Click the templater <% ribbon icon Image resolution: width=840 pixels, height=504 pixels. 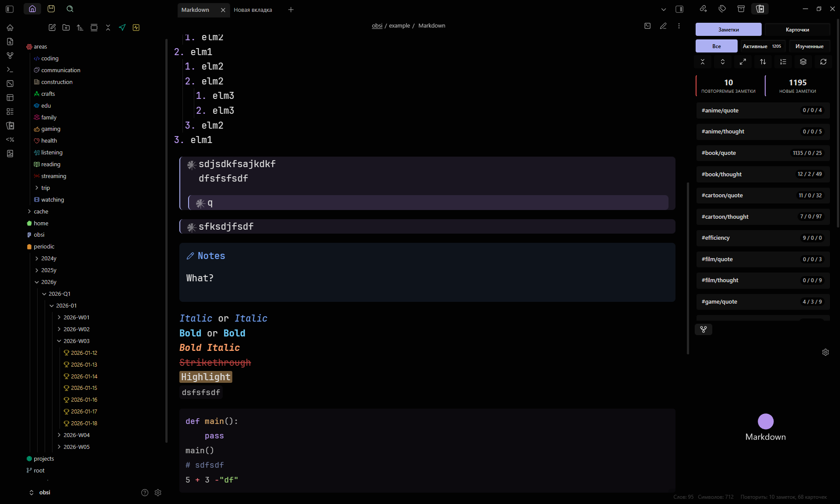10,140
